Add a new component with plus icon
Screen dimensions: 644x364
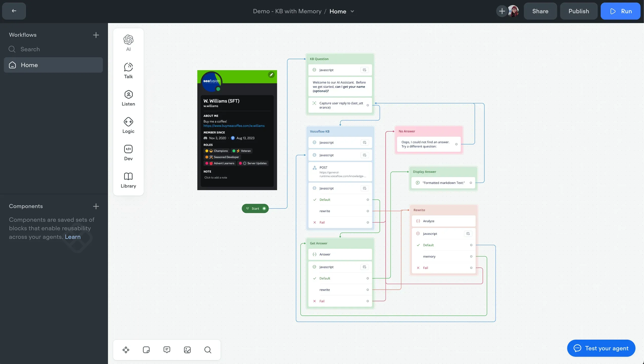(x=96, y=206)
